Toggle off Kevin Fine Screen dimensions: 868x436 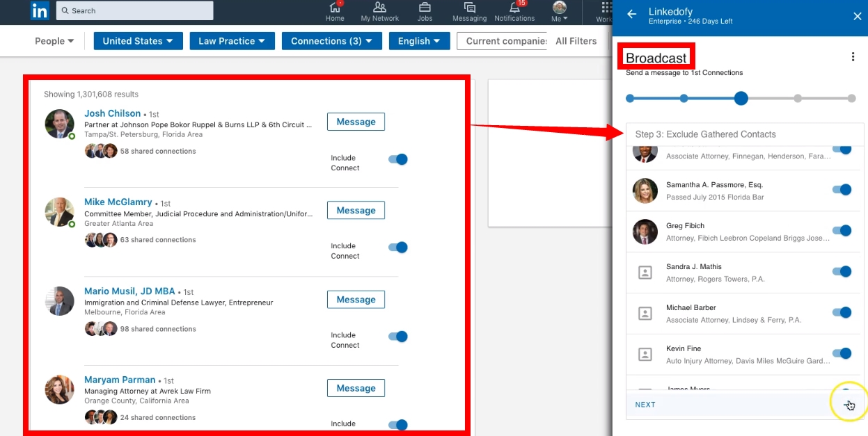[842, 353]
